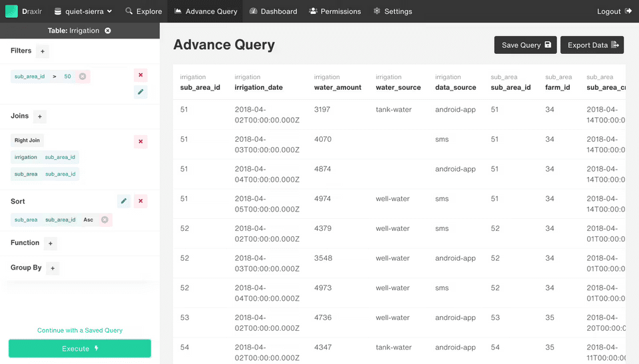Viewport: 639px width, 364px height.
Task: Click the Export Data button
Action: (x=592, y=45)
